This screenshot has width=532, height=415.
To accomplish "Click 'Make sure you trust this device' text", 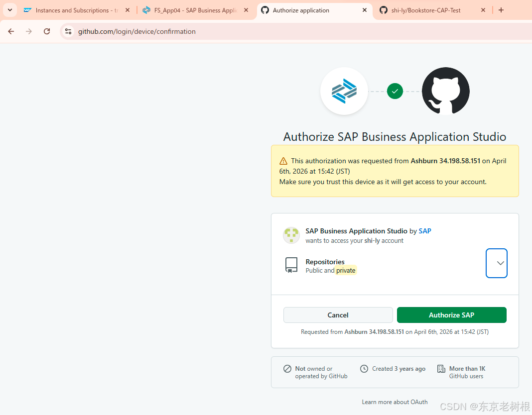I will (x=383, y=182).
